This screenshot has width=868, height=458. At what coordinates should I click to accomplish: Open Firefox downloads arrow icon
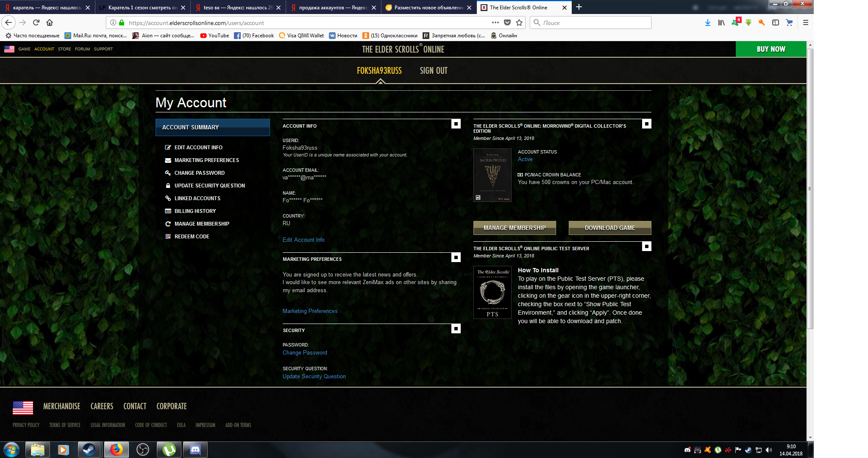tap(707, 22)
